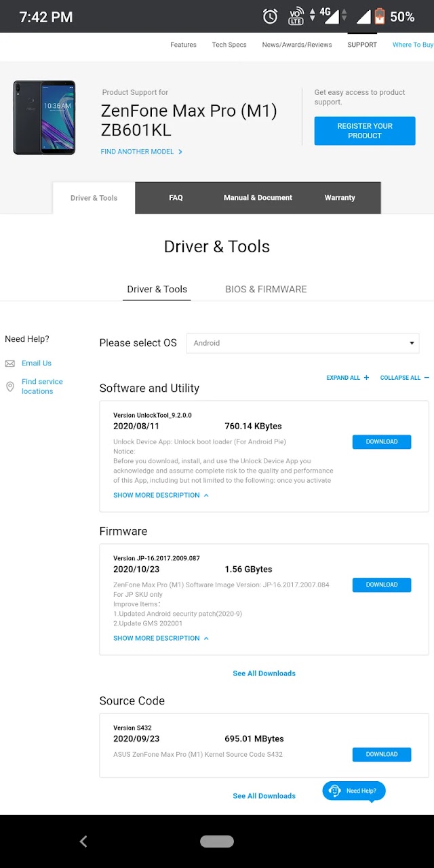
Task: Collapse UnlockTool description via Show More Description
Action: [x=161, y=495]
